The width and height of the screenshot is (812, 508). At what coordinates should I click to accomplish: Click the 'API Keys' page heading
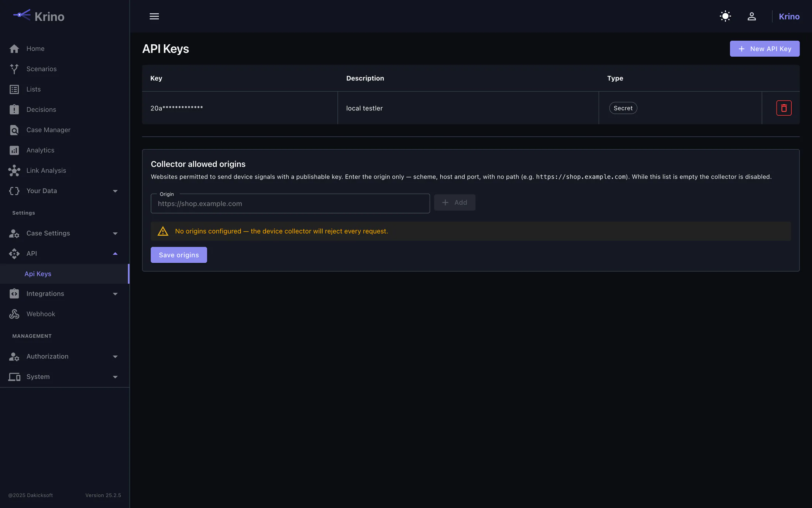tap(165, 49)
